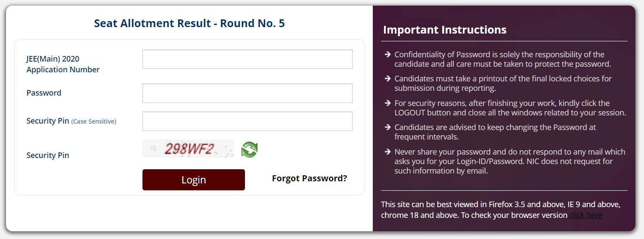The width and height of the screenshot is (644, 239).
Task: Click the arrow bullet beside the password confidentiality instruction
Action: [x=387, y=55]
